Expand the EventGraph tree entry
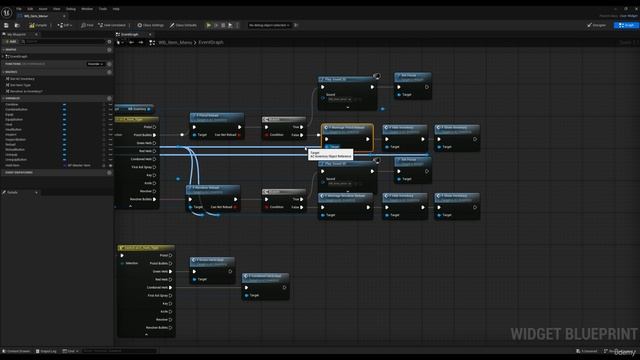The height and width of the screenshot is (360, 640). (3, 56)
